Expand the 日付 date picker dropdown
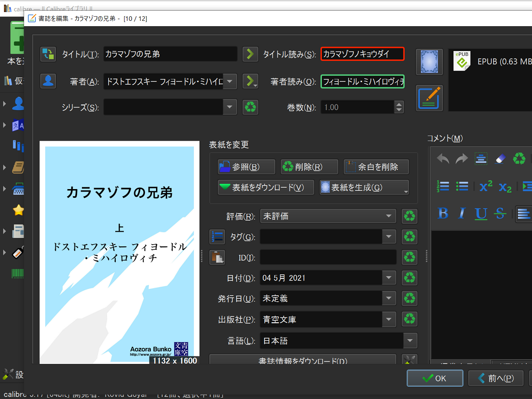This screenshot has width=532, height=399. (389, 278)
